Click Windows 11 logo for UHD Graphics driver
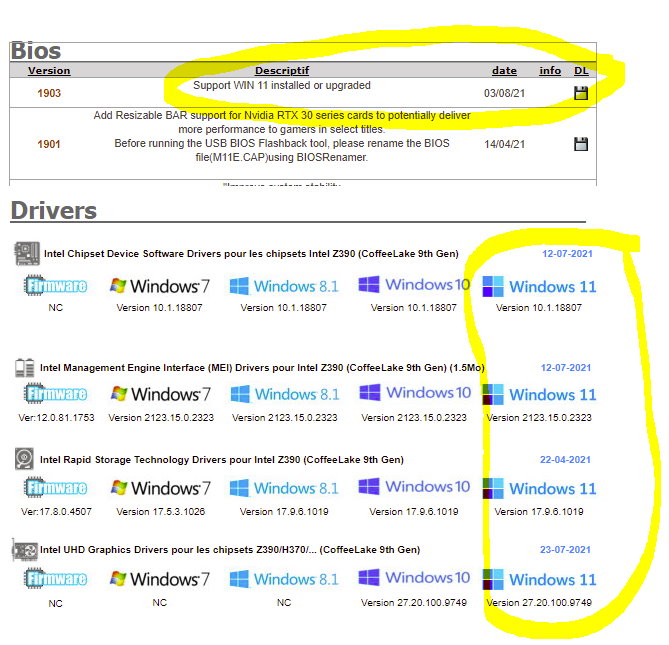 [539, 579]
